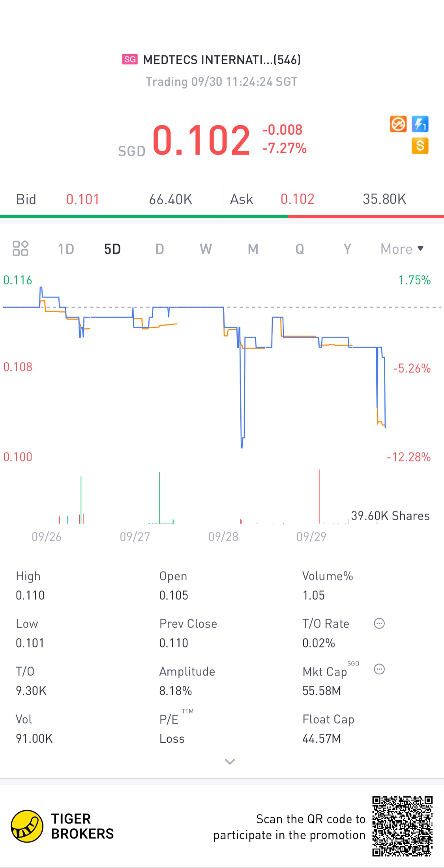Switch to the yearly Y chart
The width and height of the screenshot is (444, 868).
tap(347, 249)
